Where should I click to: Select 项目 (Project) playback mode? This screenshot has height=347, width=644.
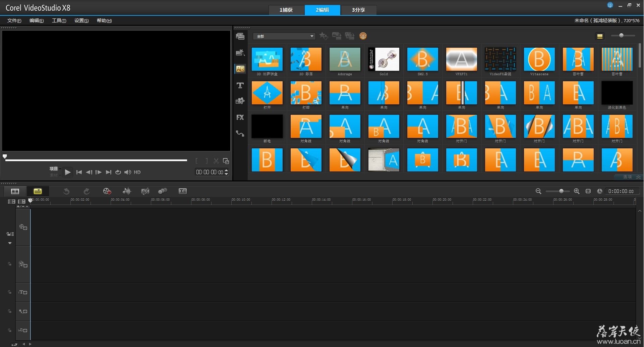pos(54,169)
